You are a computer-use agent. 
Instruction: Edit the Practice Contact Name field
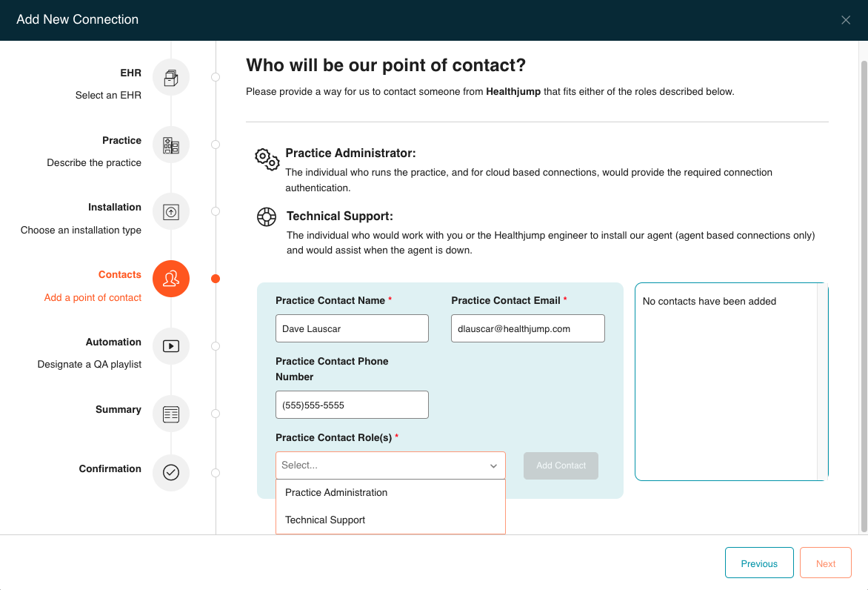click(x=352, y=328)
